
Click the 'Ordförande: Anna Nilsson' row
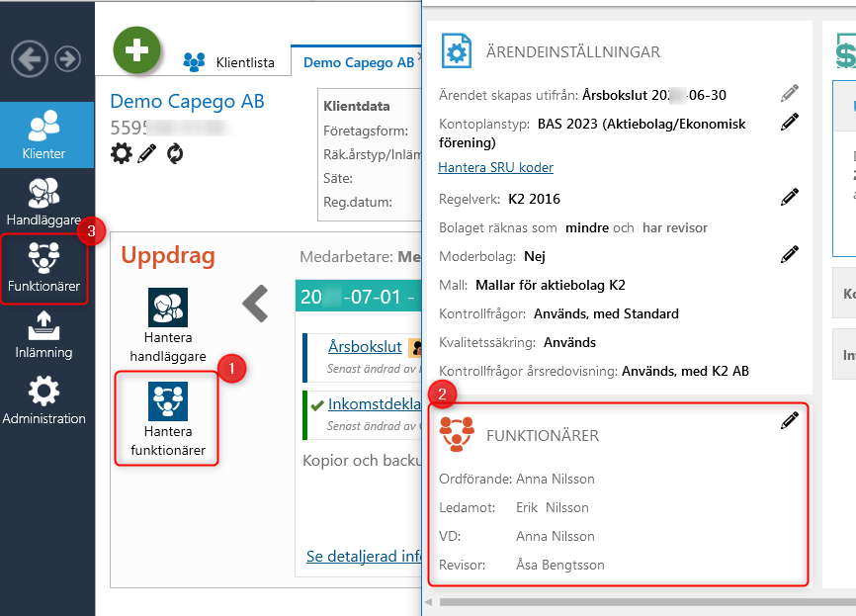point(516,479)
